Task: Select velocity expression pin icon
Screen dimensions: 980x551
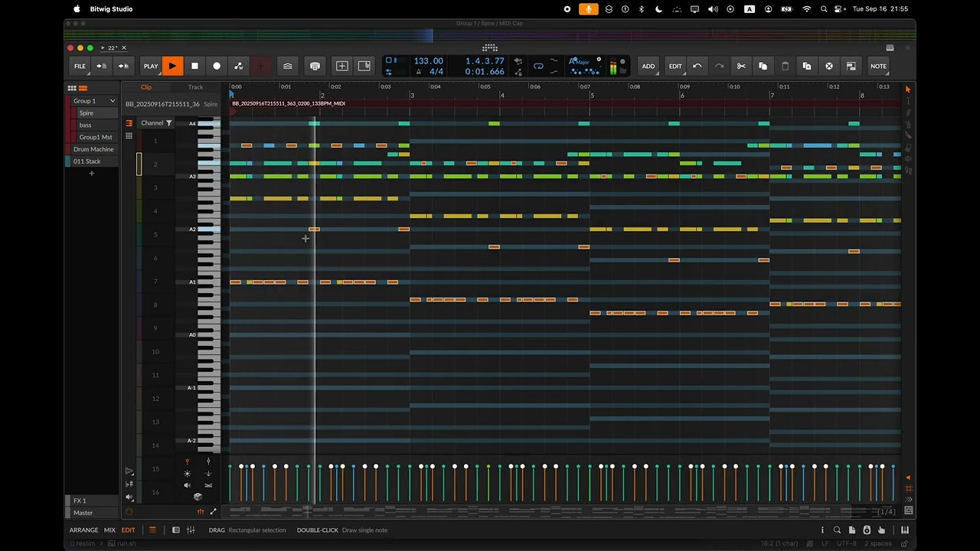Action: point(188,461)
